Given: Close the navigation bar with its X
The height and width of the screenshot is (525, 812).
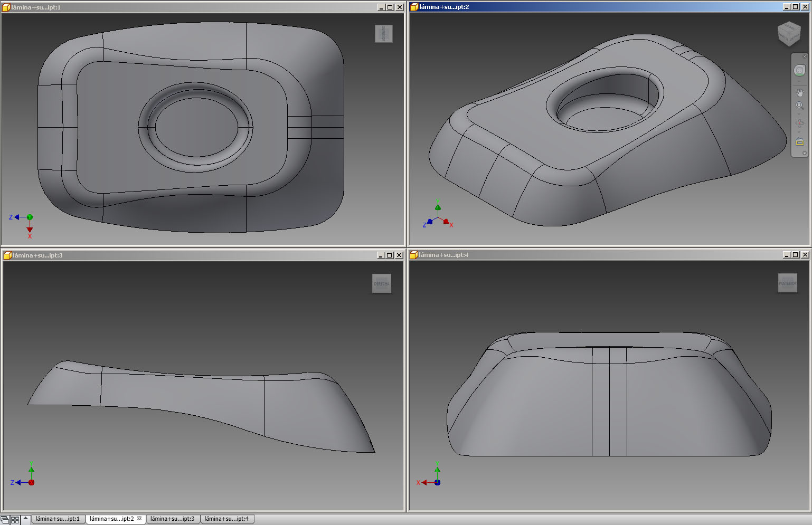Looking at the screenshot, I should (x=805, y=56).
